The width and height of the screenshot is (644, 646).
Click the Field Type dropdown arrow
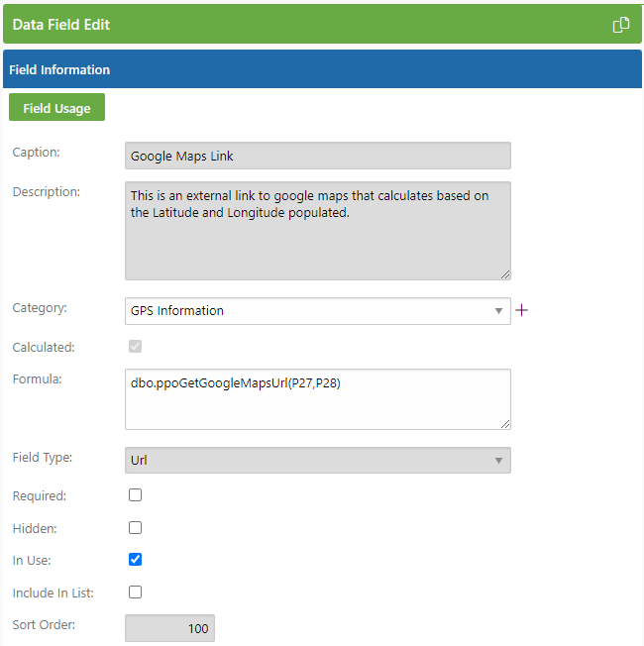pos(498,461)
